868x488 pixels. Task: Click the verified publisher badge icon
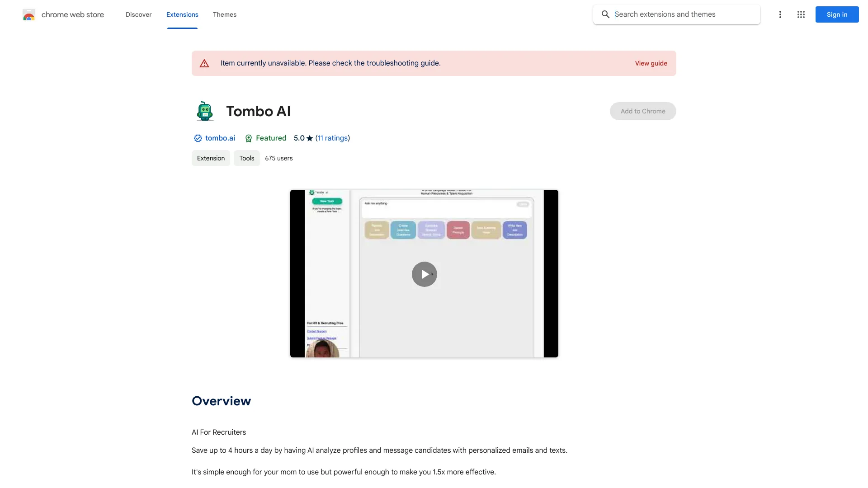click(198, 138)
